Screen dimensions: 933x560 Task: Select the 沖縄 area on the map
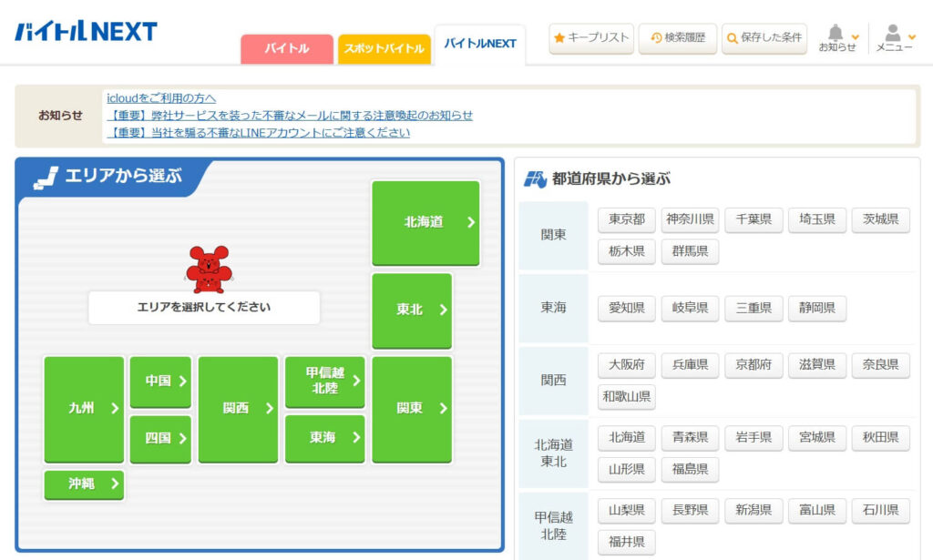pyautogui.click(x=84, y=484)
